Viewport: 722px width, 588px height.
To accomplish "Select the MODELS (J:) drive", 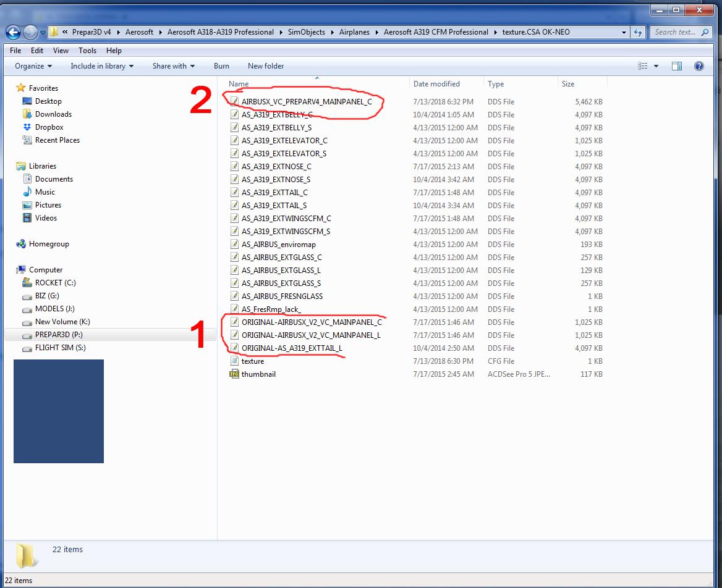I will [x=54, y=309].
